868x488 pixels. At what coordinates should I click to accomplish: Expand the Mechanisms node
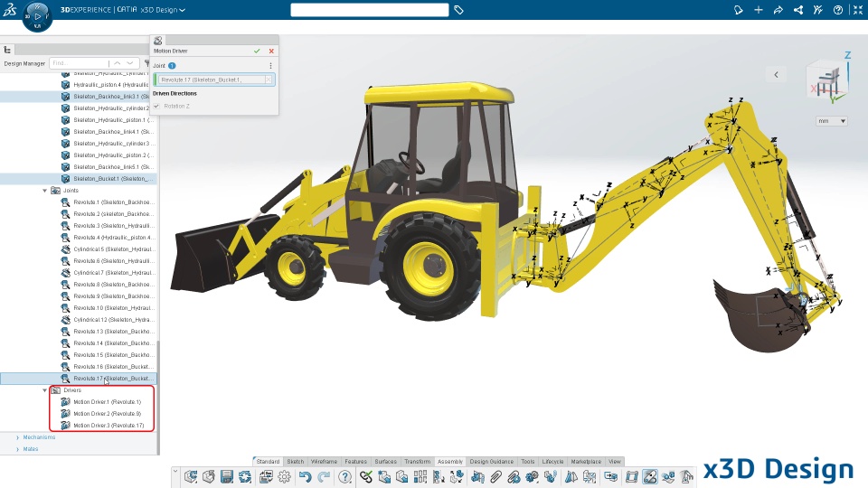[18, 437]
